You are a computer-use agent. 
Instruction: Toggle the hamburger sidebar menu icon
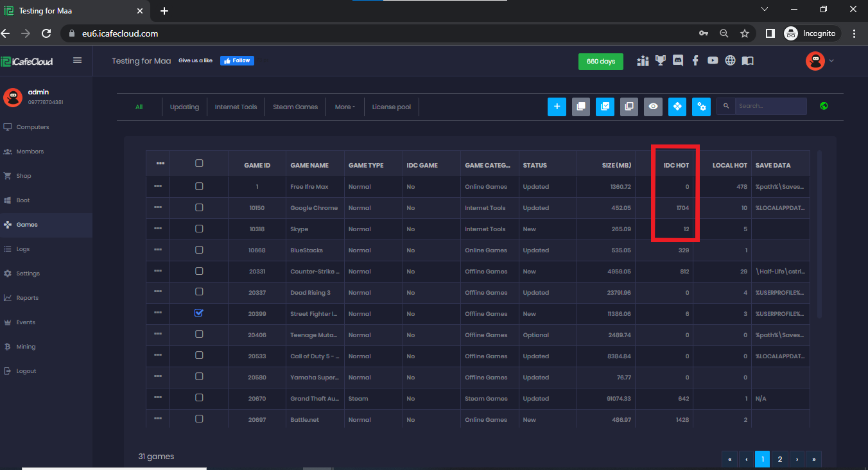[78, 60]
